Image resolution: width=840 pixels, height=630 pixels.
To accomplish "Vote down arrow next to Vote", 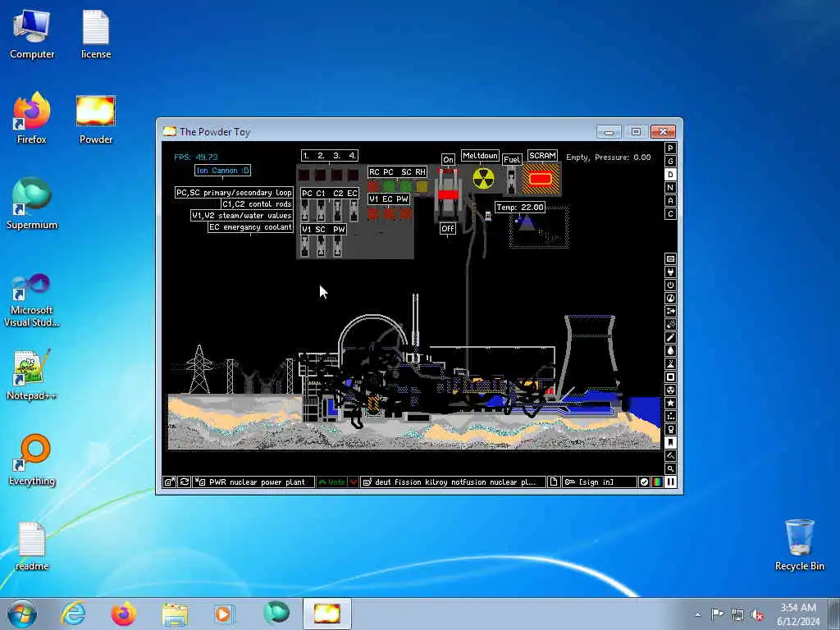I will coord(354,482).
